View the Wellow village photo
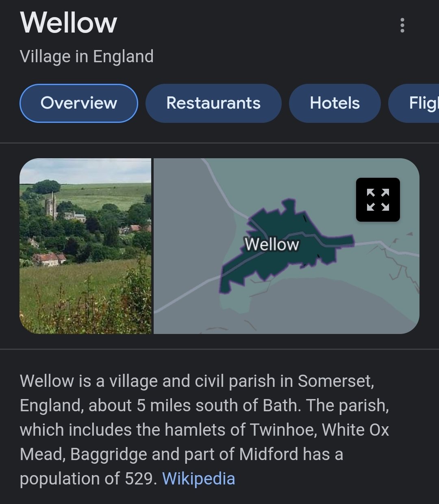Image resolution: width=439 pixels, height=504 pixels. 85,246
